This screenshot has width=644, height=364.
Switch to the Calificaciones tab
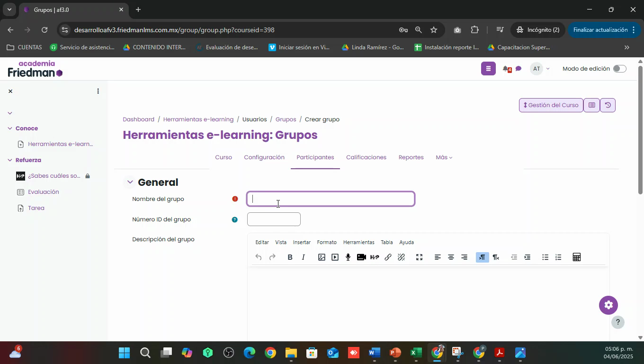point(366,157)
